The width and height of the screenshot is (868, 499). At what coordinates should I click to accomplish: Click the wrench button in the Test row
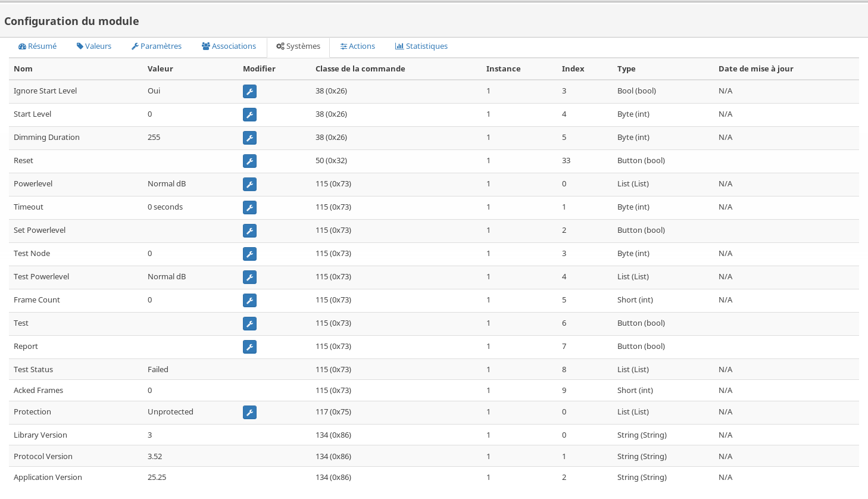[x=249, y=323]
